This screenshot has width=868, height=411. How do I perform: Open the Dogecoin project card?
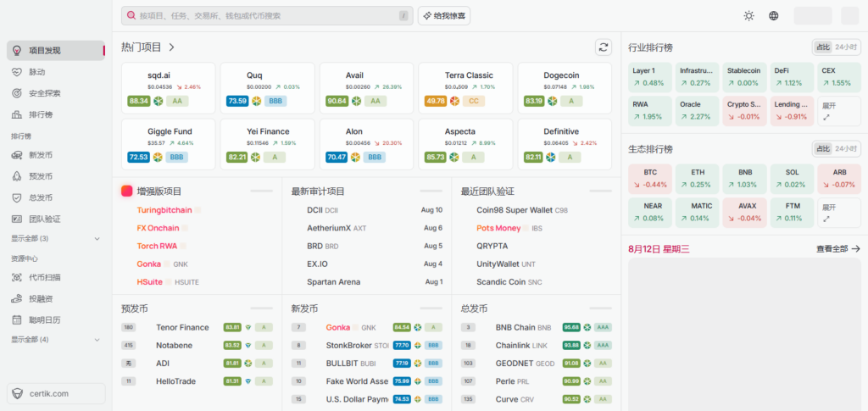coord(565,88)
